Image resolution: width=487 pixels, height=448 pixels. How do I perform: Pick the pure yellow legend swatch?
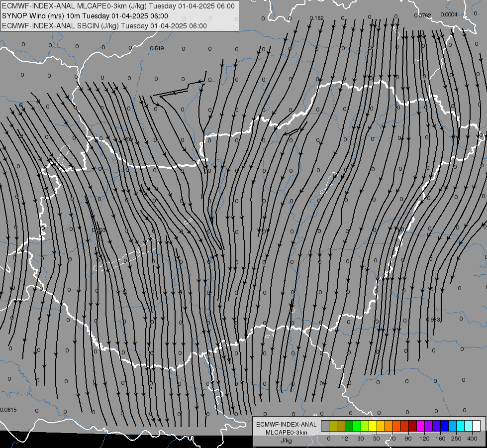pos(373,426)
